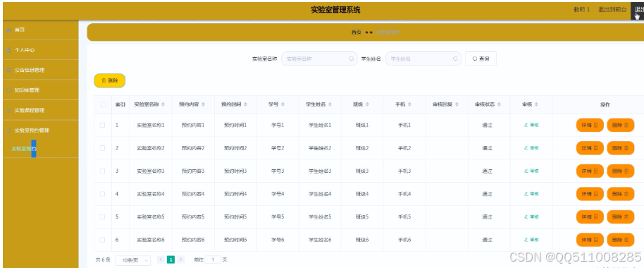Collapse the 实验室预约管理 submenu chevron
The height and width of the screenshot is (268, 644).
coord(69,130)
